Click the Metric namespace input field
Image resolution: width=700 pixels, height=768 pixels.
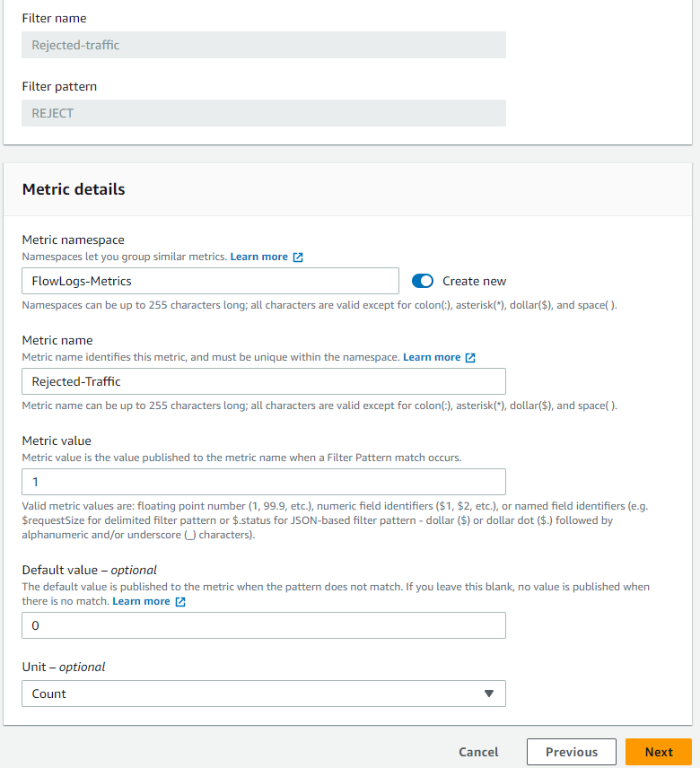coord(210,280)
